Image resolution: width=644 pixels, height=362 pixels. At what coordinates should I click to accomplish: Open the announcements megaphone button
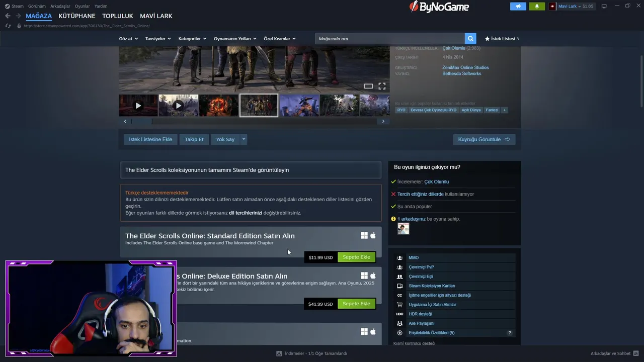pyautogui.click(x=518, y=7)
